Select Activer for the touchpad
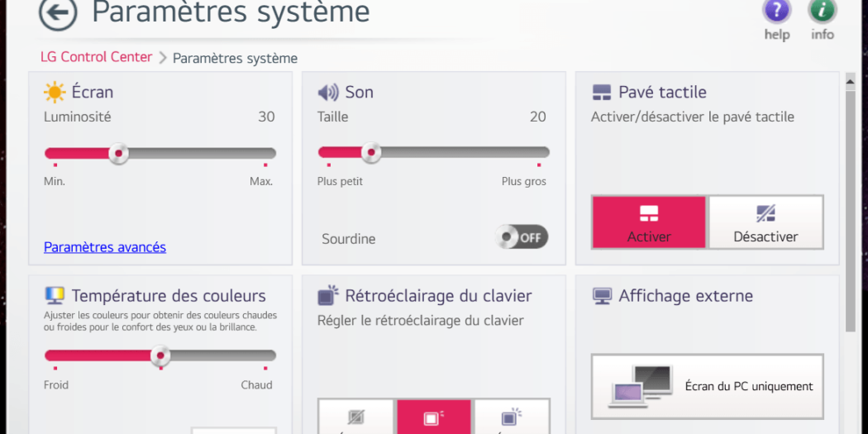Screen dimensions: 868x434 [x=649, y=222]
